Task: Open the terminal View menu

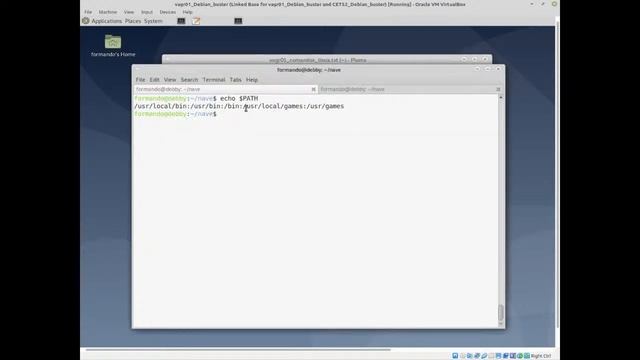Action: tap(170, 80)
